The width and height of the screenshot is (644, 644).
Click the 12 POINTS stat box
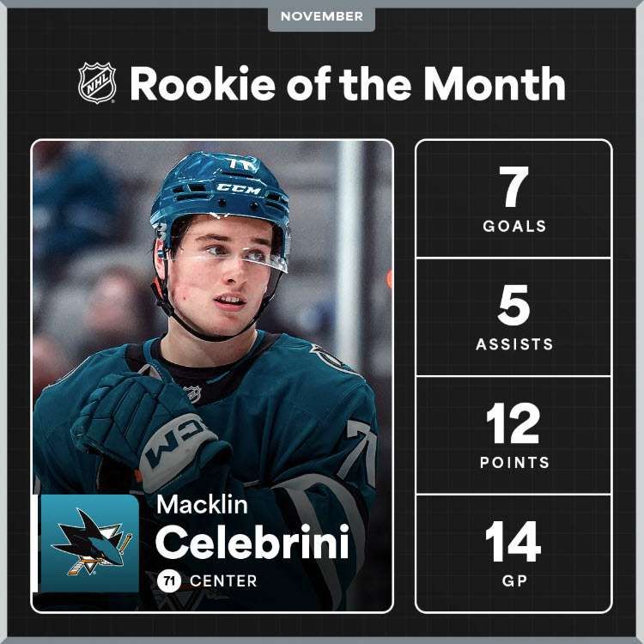(x=513, y=435)
